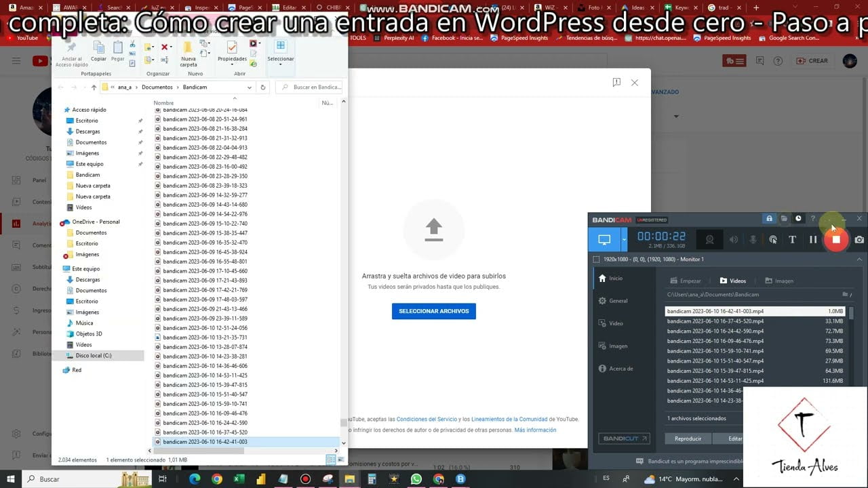Select Descargas under Acceso rápido
Viewport: 868px width, 488px height.
tap(88, 131)
